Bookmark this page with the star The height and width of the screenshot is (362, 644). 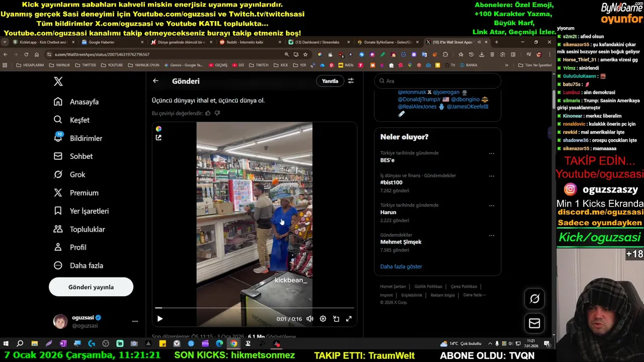(x=305, y=54)
